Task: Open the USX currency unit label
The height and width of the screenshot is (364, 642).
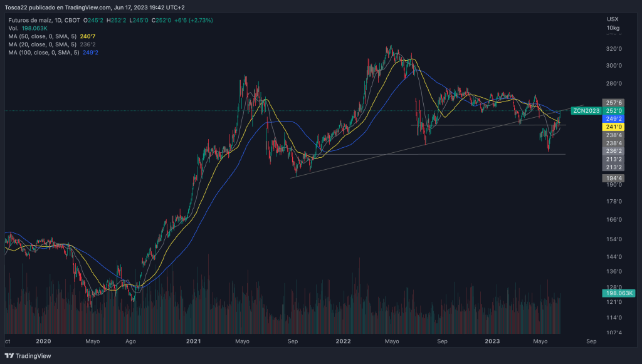Action: click(613, 19)
